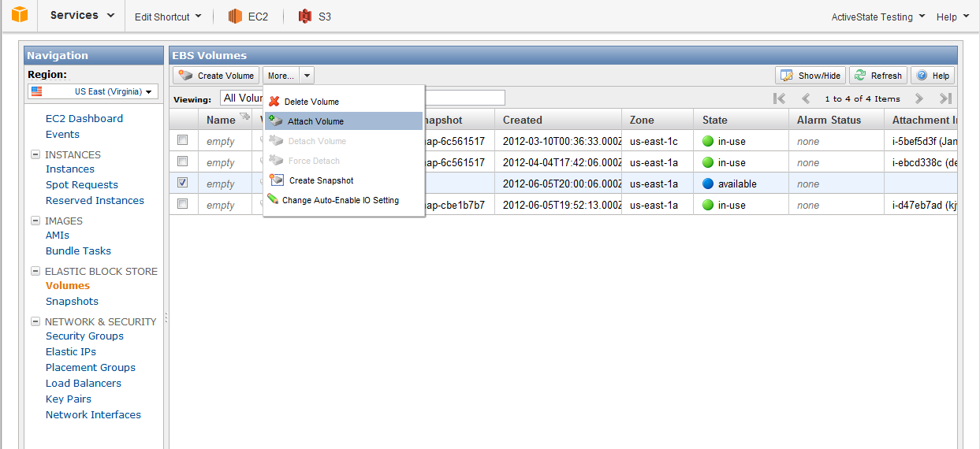Click the Attach Volume menu icon
This screenshot has height=449, width=980.
pyautogui.click(x=275, y=121)
